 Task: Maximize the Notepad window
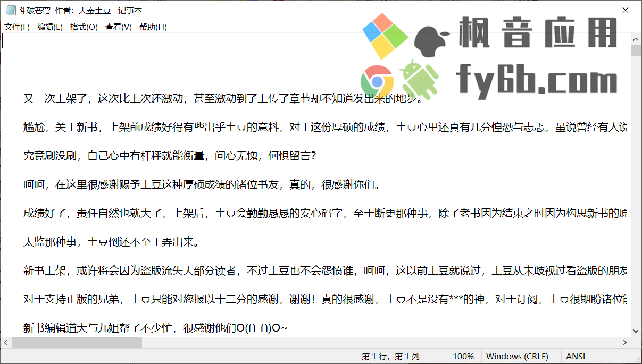point(594,10)
